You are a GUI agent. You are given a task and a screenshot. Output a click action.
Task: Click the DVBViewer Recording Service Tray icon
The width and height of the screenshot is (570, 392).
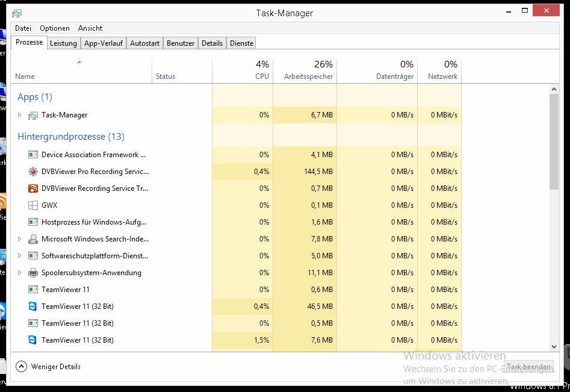click(33, 188)
